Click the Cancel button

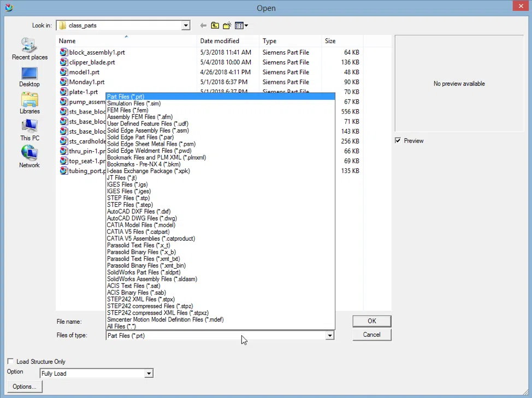click(372, 335)
